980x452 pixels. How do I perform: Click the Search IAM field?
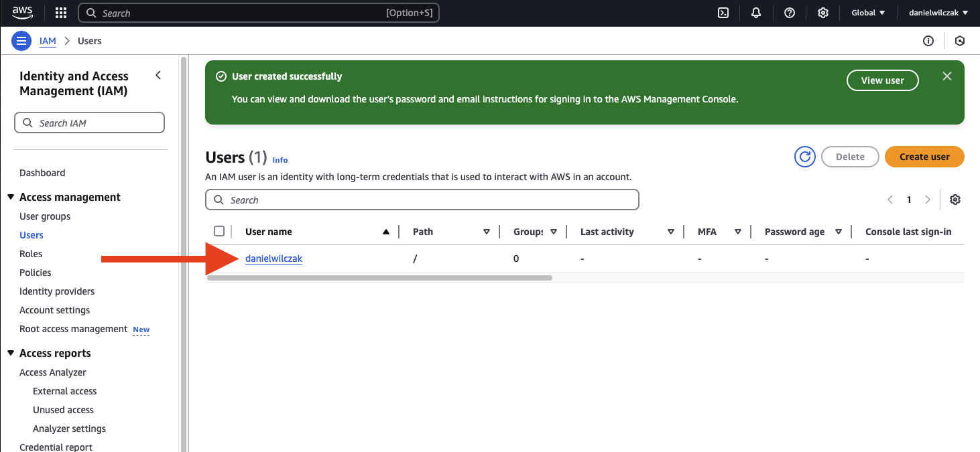89,123
